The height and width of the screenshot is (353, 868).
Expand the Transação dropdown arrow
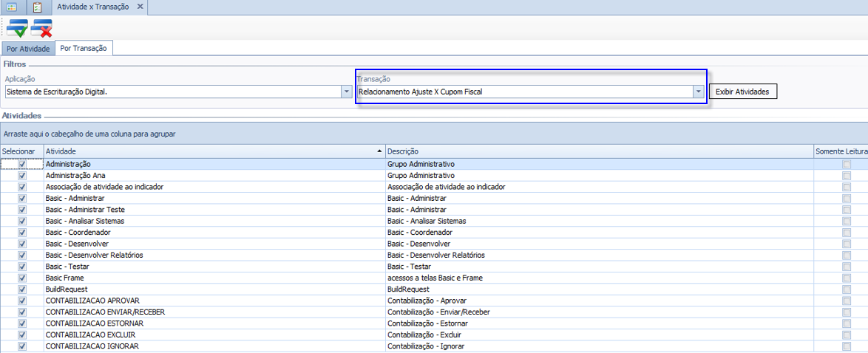click(697, 92)
